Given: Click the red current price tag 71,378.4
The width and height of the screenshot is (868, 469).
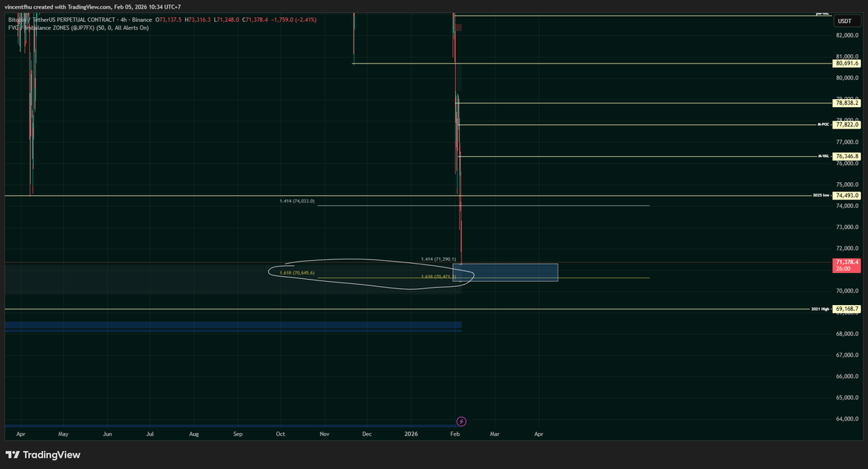Looking at the screenshot, I should pyautogui.click(x=846, y=264).
